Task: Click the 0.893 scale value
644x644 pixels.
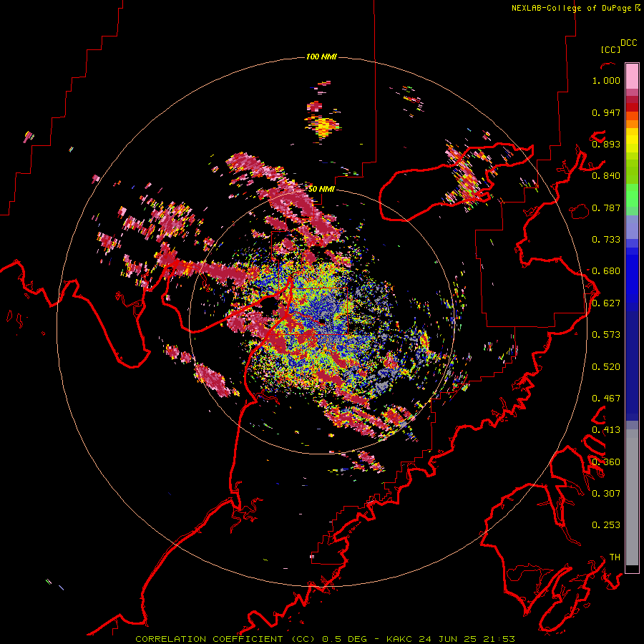Action: coord(606,144)
